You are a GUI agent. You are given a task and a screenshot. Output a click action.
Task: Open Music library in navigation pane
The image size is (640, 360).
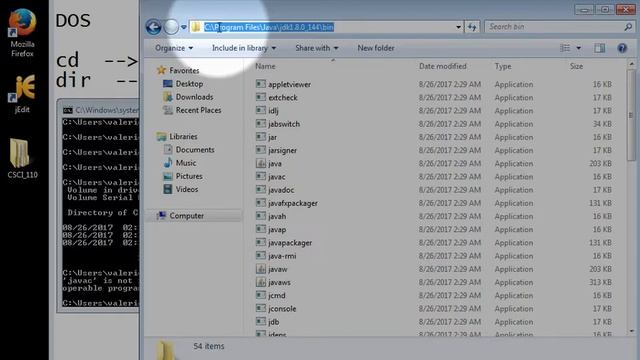[186, 163]
